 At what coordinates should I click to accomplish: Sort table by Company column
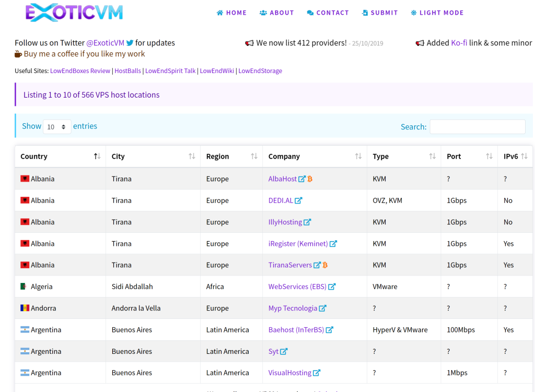tap(315, 157)
